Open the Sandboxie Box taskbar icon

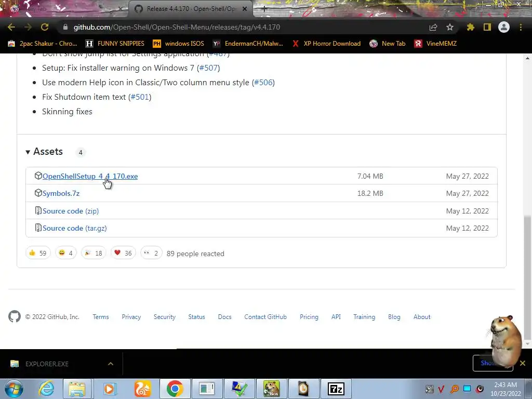(x=271, y=389)
